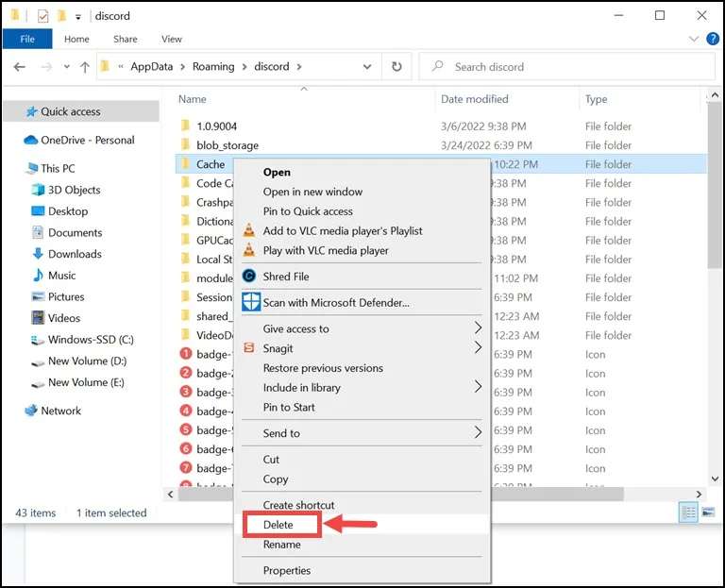Screen dimensions: 725x588
Task: Choose Restore previous versions
Action: (362, 368)
